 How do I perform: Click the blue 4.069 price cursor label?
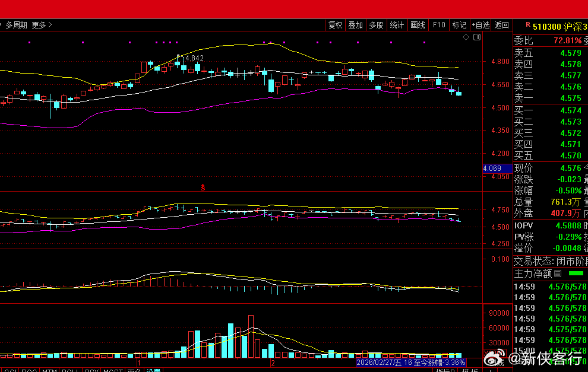497,168
